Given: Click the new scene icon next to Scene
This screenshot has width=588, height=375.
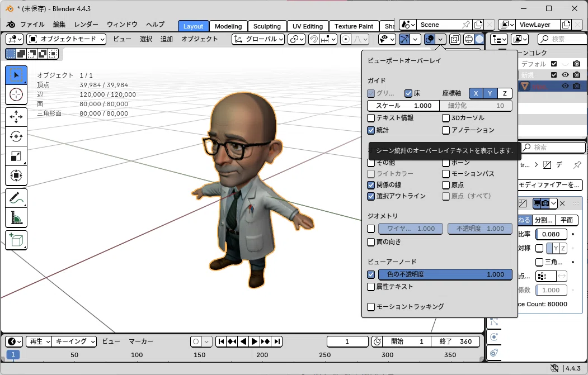Looking at the screenshot, I should (x=478, y=25).
